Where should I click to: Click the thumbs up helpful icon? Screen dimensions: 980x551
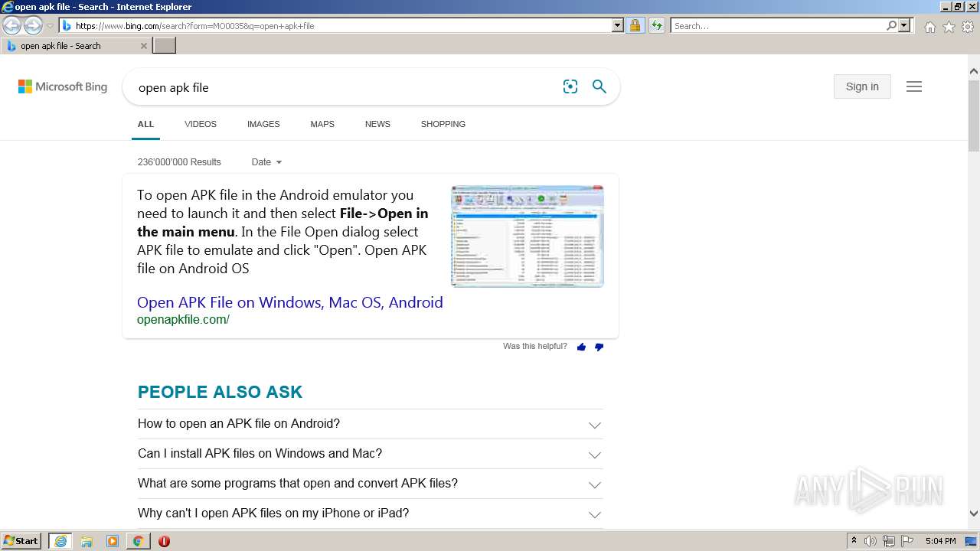coord(581,347)
